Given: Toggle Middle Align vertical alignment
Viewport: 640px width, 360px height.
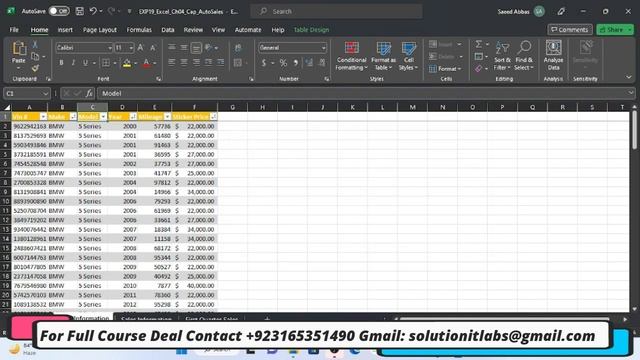Looking at the screenshot, I should tap(184, 48).
